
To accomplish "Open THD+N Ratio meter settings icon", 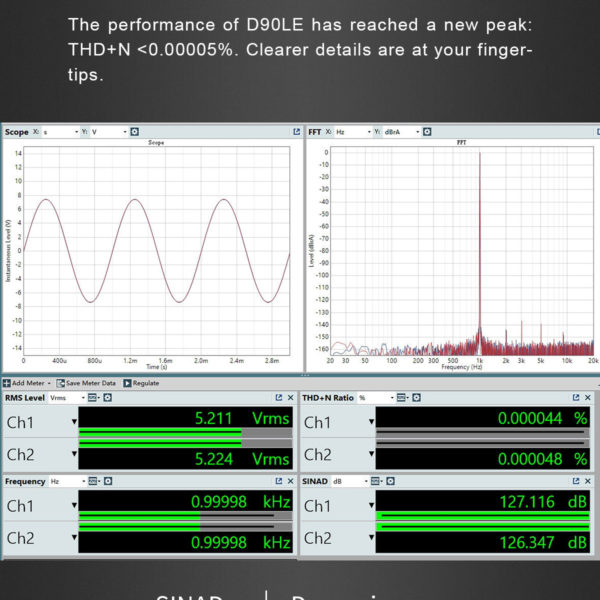I will tap(417, 398).
